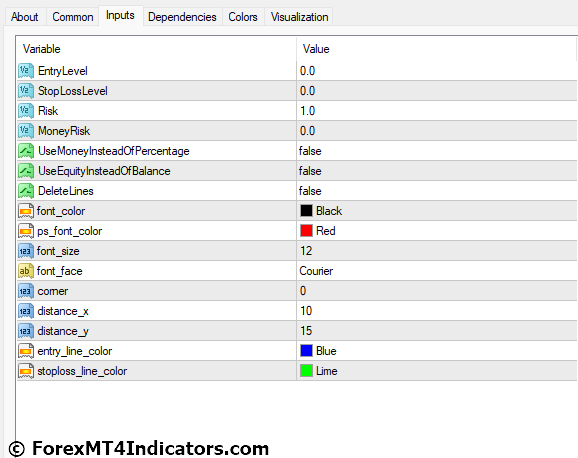Click the font_color color-type icon
578x458 pixels.
pyautogui.click(x=26, y=211)
